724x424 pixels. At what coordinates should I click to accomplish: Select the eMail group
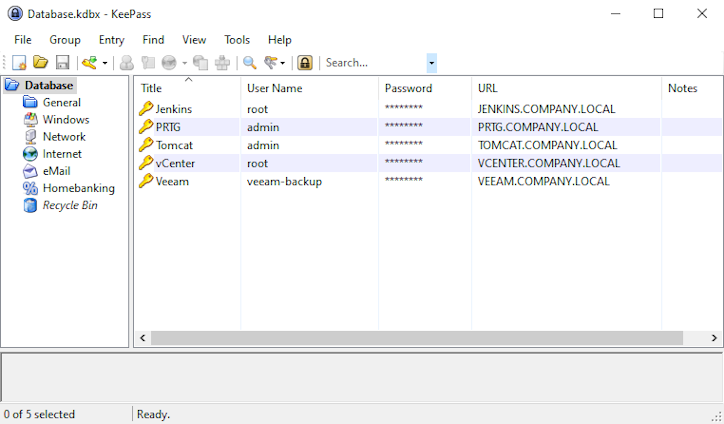click(56, 170)
